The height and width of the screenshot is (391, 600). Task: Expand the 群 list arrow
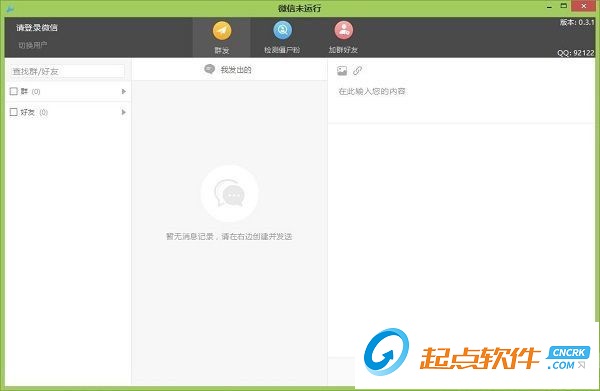coord(124,91)
